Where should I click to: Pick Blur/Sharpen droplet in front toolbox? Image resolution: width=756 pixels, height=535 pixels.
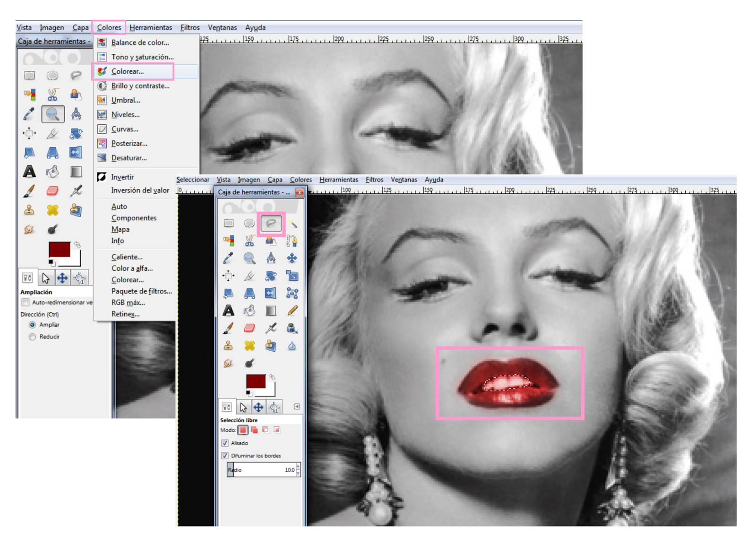point(292,346)
